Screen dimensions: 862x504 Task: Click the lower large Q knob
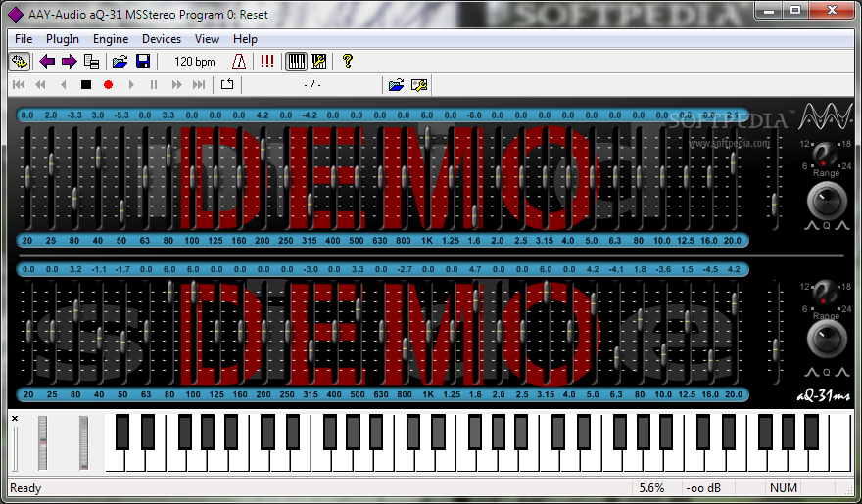click(x=827, y=339)
